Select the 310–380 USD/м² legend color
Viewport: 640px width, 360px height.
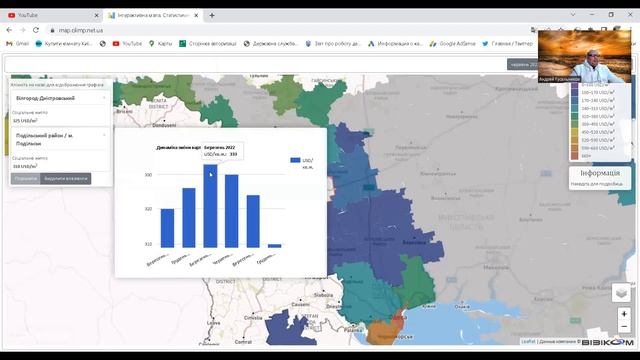pyautogui.click(x=575, y=116)
